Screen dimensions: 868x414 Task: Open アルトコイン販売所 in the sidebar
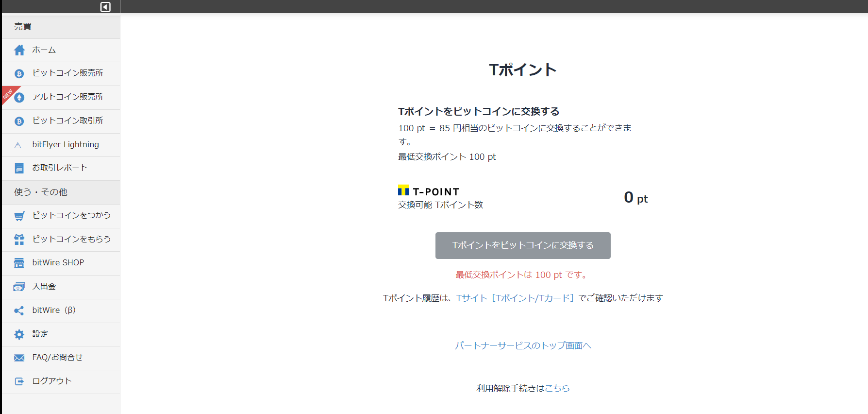click(61, 97)
